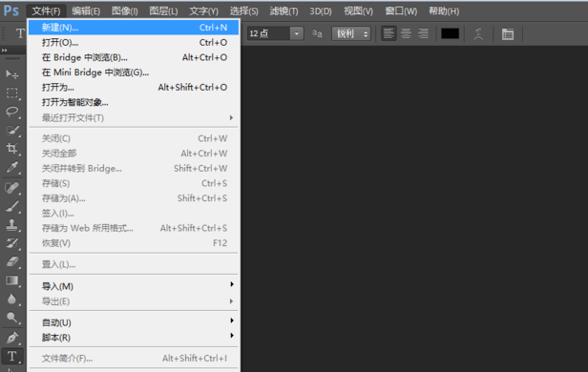Select the Crop tool

point(12,149)
